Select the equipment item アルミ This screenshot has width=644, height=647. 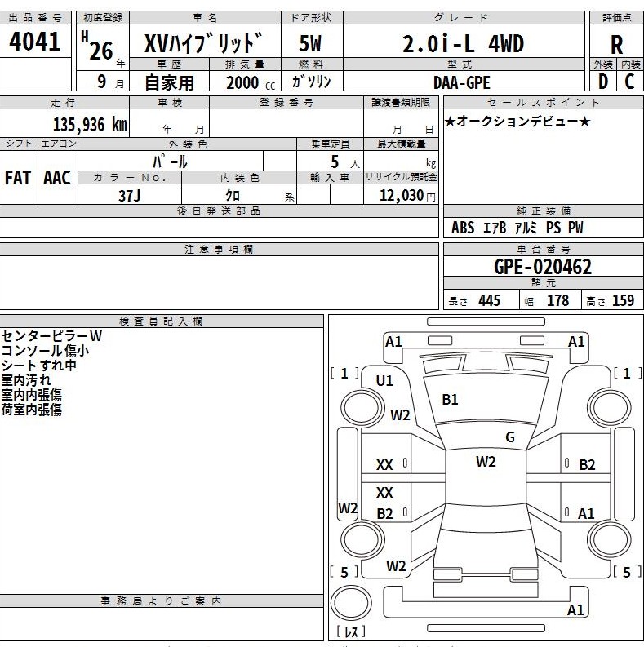[526, 228]
